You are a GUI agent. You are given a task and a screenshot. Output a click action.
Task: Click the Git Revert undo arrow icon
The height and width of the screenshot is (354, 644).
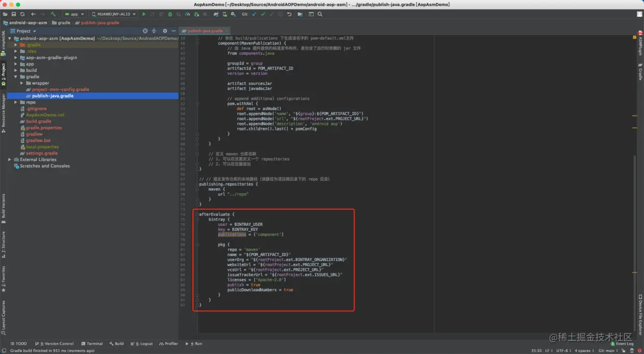coord(289,14)
